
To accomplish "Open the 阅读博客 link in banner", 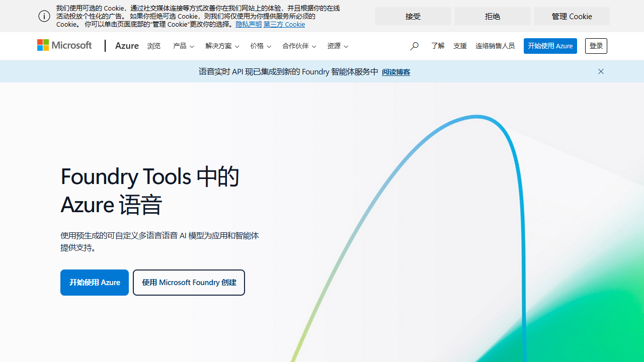I will pos(396,72).
